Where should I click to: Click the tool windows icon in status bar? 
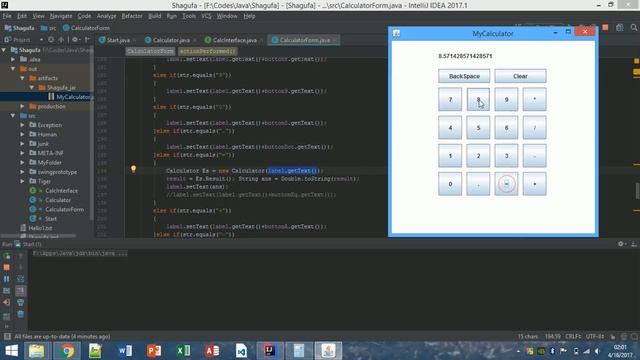pyautogui.click(x=7, y=336)
